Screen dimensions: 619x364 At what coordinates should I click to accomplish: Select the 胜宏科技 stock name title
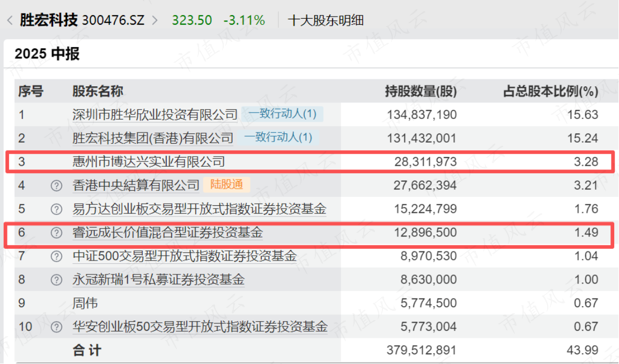[x=49, y=20]
